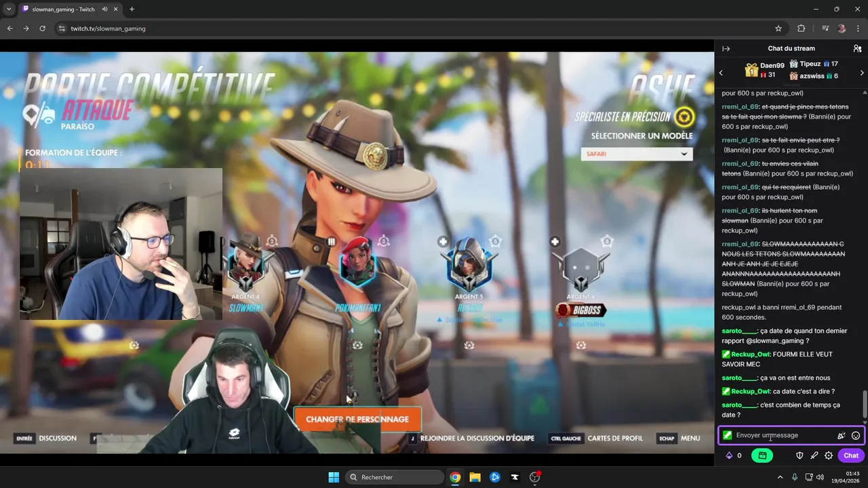Viewport: 868px width, 488px height.
Task: Show next gift leaderboard entry
Action: click(862, 73)
